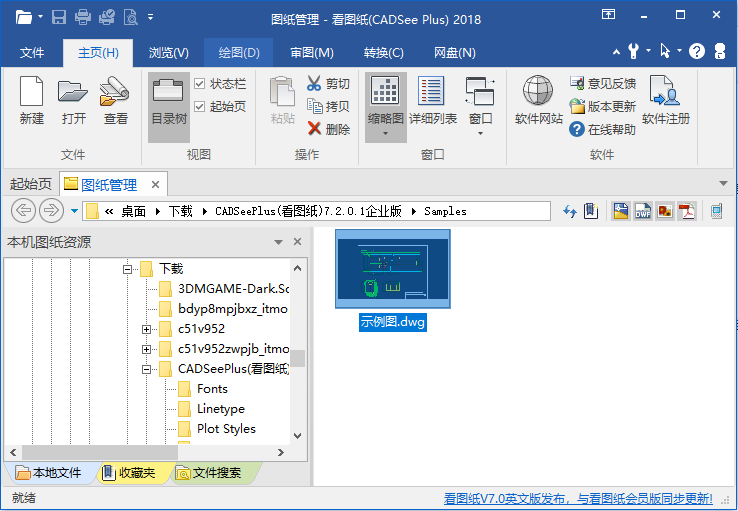The image size is (738, 511).
Task: Click the save icon in quick access toolbar
Action: 59,18
